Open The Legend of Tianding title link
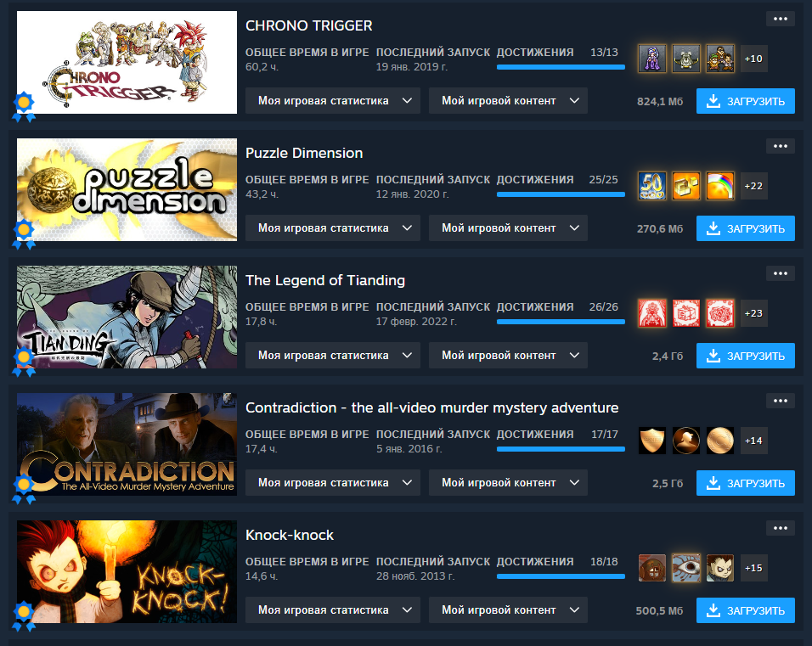Image resolution: width=812 pixels, height=646 pixels. pyautogui.click(x=325, y=280)
